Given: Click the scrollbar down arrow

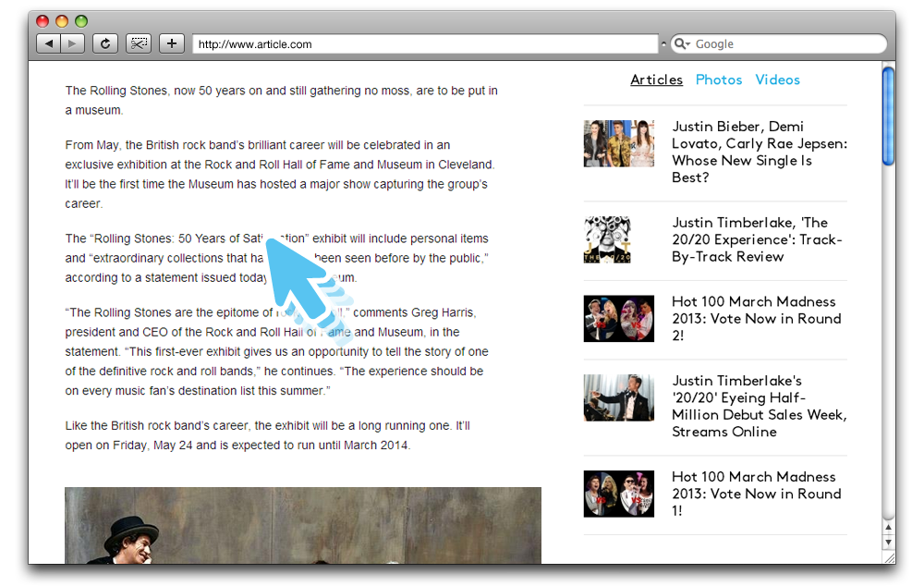Looking at the screenshot, I should tap(888, 542).
